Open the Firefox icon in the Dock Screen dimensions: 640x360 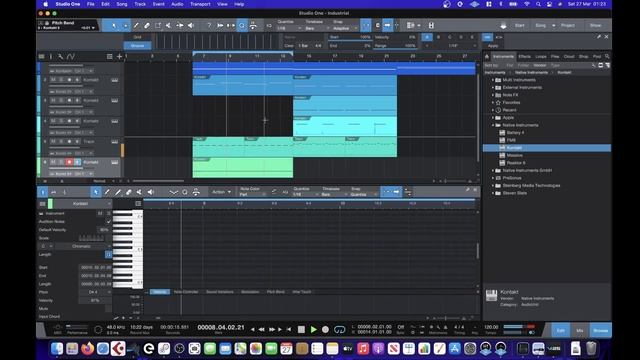pyautogui.click(x=87, y=348)
